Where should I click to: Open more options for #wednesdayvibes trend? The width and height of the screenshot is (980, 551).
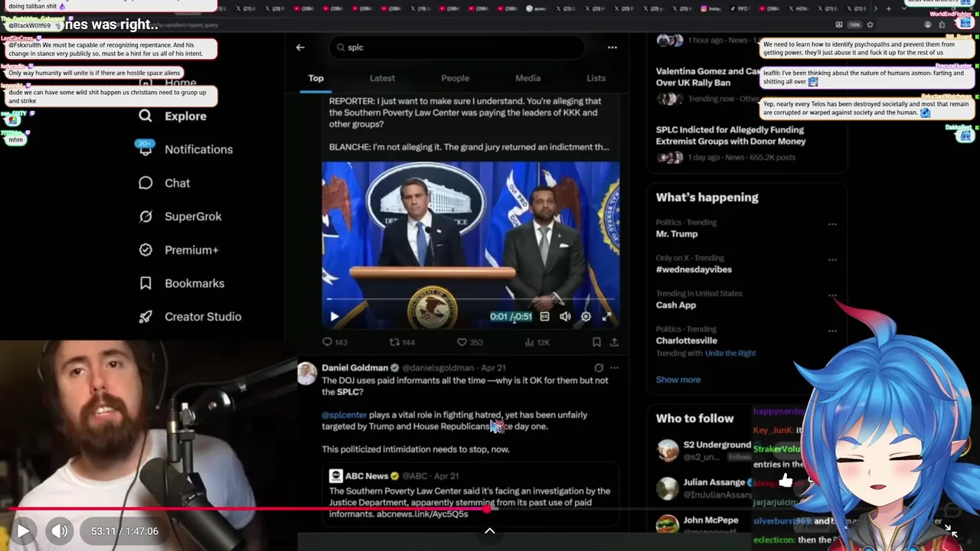click(832, 260)
